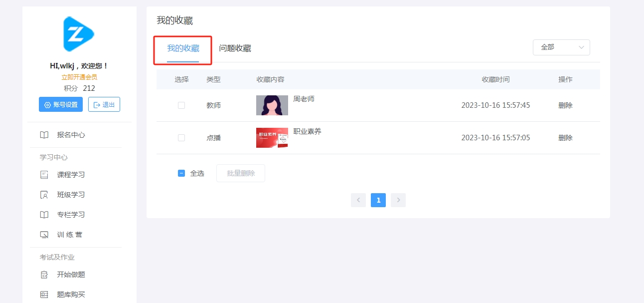The height and width of the screenshot is (303, 644).
Task: Click the 账号设置 button
Action: pos(61,104)
